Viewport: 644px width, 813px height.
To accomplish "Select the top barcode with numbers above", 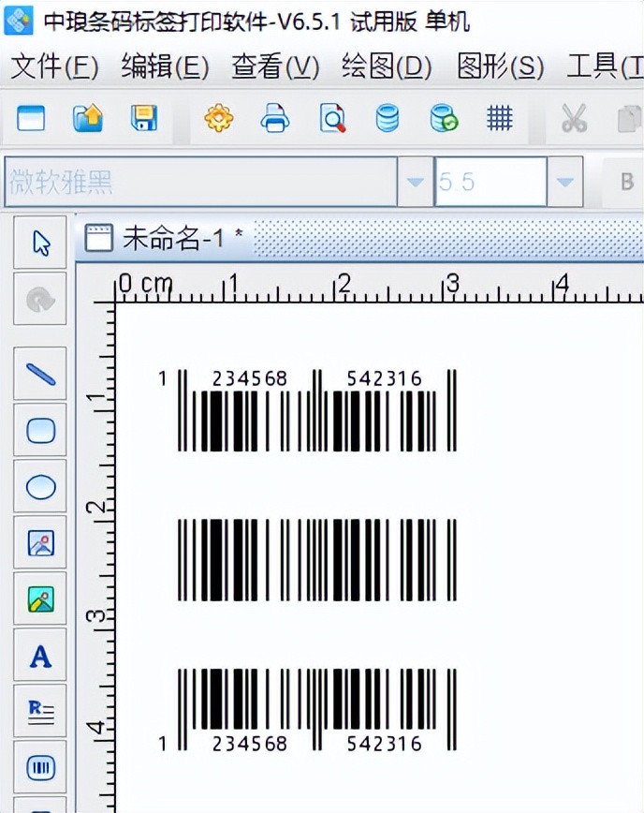I will [308, 409].
